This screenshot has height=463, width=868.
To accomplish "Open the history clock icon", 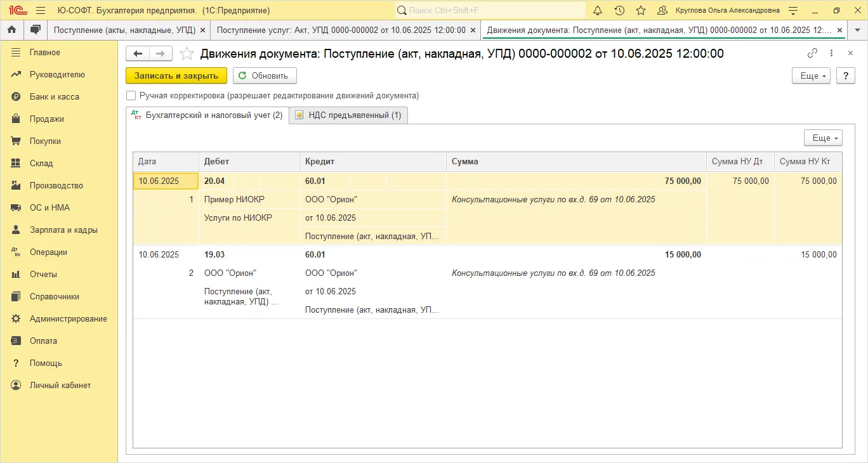I will point(619,11).
